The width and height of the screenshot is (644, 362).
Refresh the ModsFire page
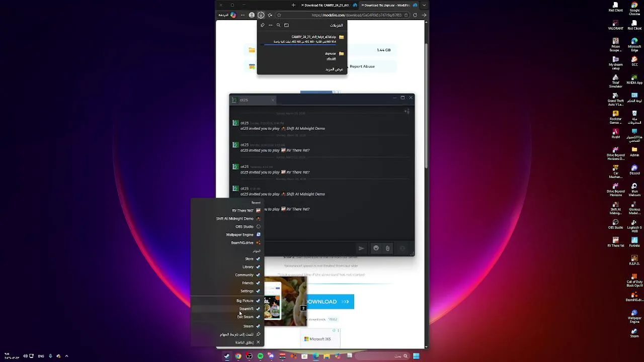[x=415, y=15]
